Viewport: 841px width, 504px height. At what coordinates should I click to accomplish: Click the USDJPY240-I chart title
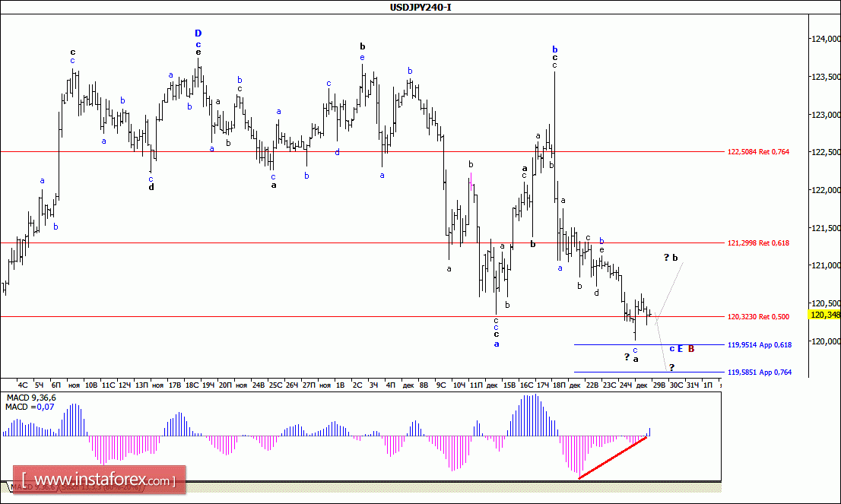coord(420,7)
